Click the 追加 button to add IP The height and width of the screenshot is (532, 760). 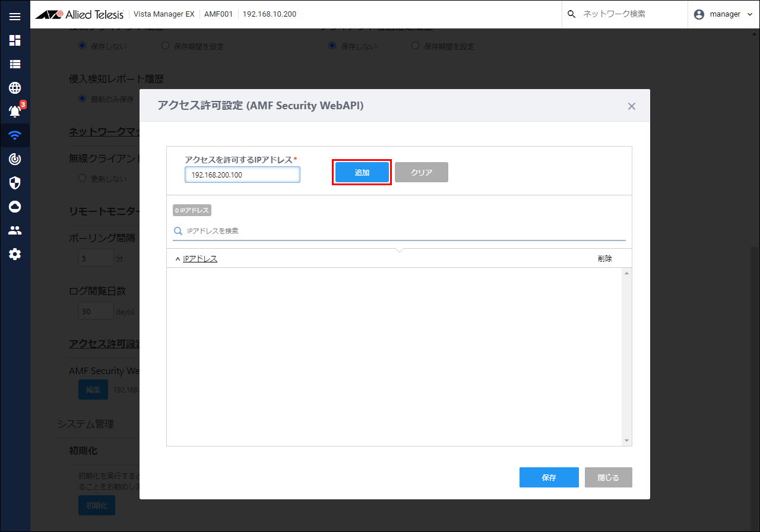click(x=362, y=172)
